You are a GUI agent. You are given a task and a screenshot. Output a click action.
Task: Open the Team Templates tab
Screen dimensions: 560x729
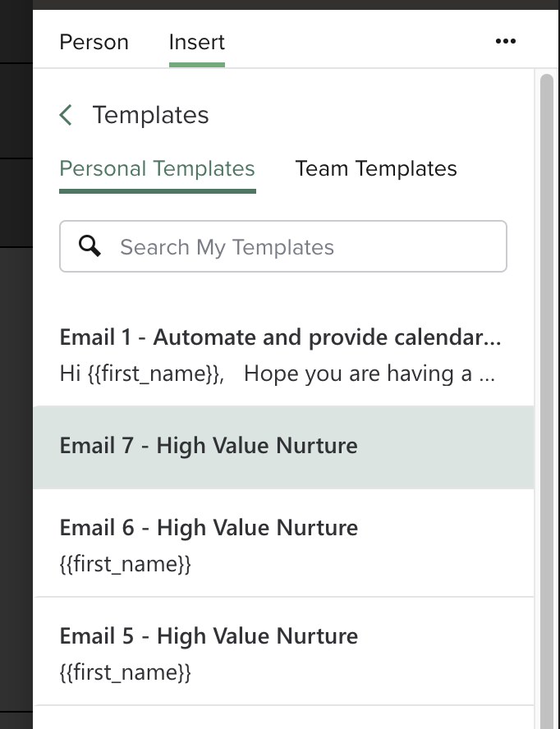tap(376, 168)
